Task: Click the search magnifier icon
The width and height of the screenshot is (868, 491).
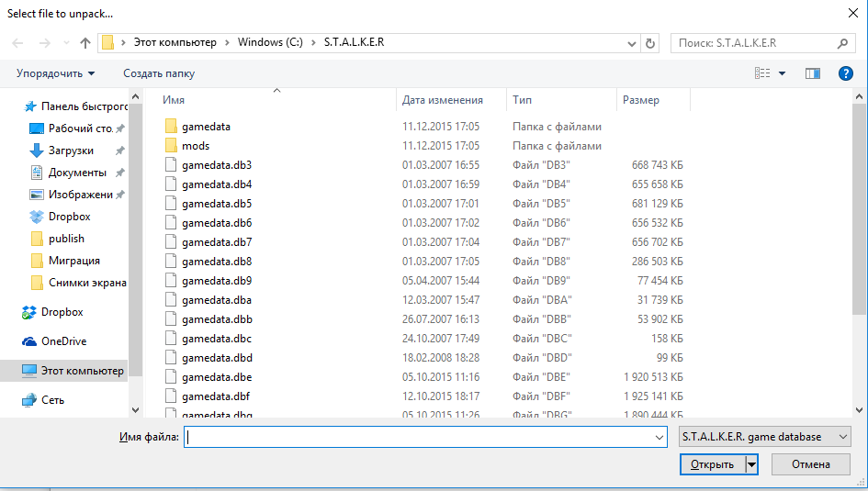Action: pyautogui.click(x=842, y=43)
